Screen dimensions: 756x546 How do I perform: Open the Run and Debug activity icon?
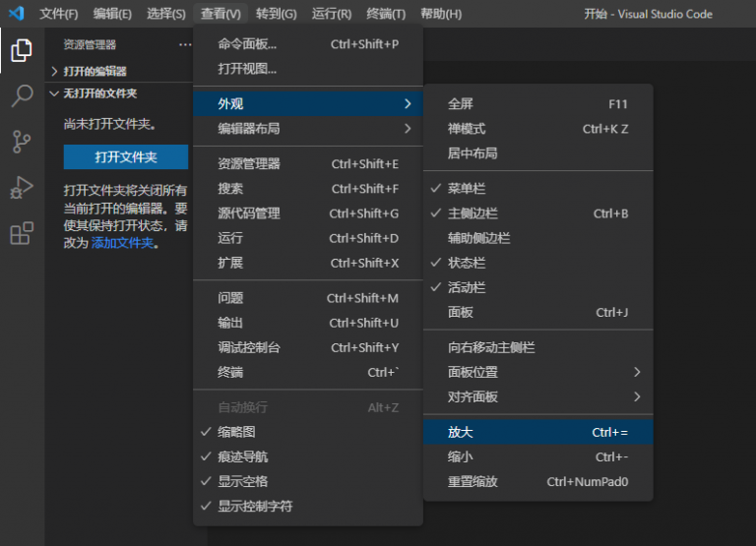pos(22,188)
